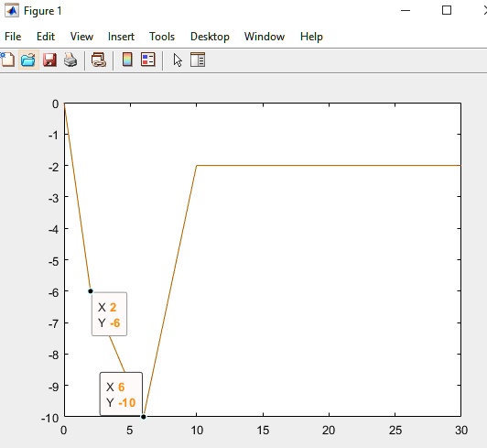The height and width of the screenshot is (448, 487).
Task: Insert a legend with the toolbar icon
Action: point(148,60)
